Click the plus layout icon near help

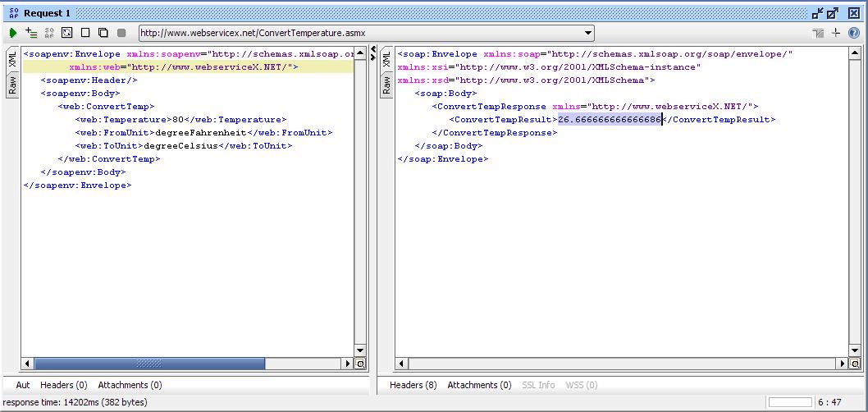point(836,33)
